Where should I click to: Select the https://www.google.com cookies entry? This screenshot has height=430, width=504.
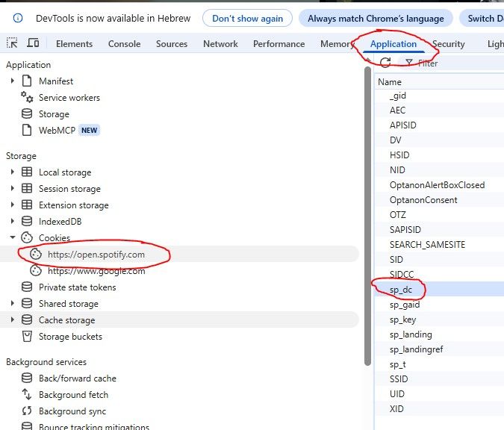[x=96, y=271]
